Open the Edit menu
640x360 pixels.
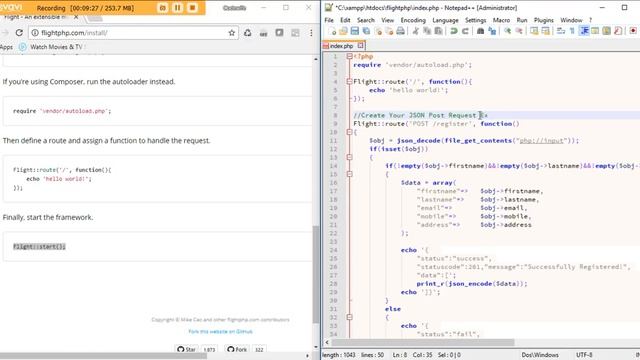(x=345, y=20)
